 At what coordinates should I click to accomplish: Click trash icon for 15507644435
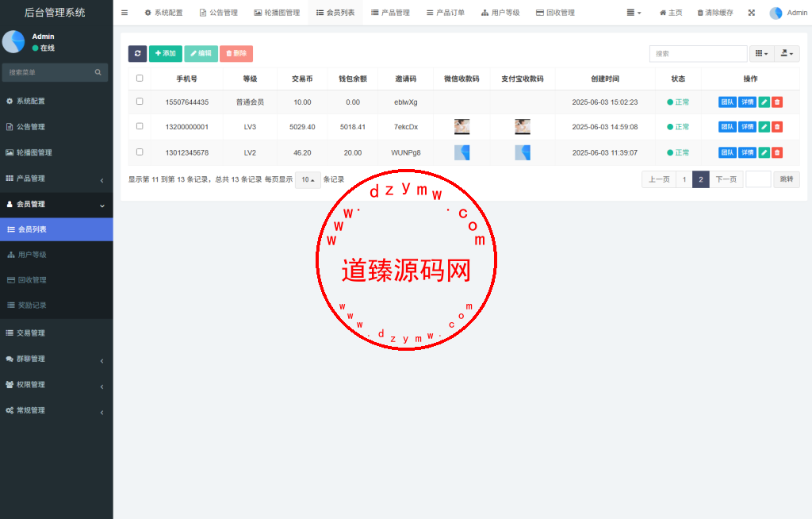(x=777, y=102)
